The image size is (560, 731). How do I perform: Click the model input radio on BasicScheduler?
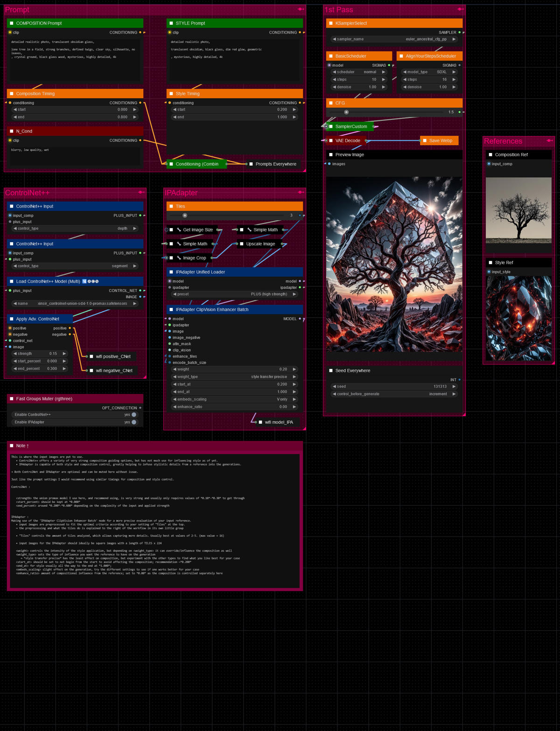click(330, 65)
